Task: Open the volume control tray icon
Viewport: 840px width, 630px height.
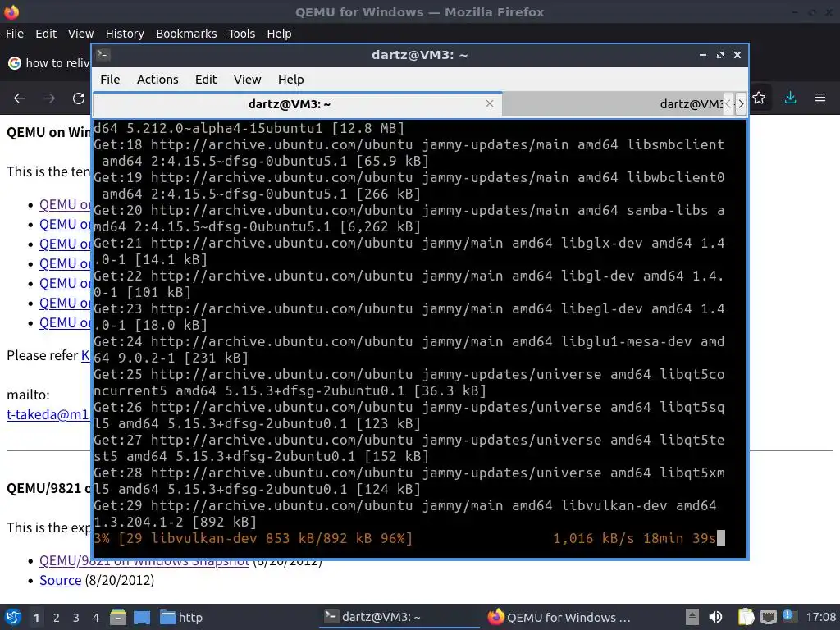Action: pyautogui.click(x=715, y=617)
